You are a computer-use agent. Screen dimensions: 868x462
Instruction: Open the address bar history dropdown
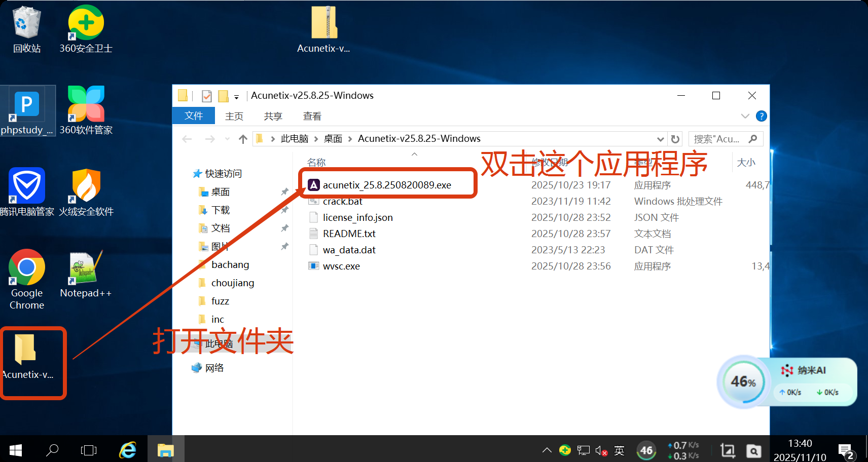click(x=660, y=139)
